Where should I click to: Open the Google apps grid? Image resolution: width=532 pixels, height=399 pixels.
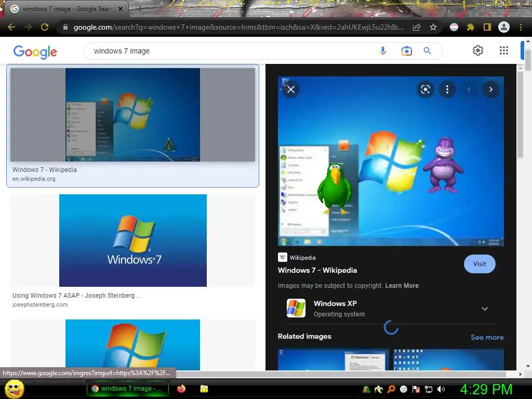(x=504, y=50)
